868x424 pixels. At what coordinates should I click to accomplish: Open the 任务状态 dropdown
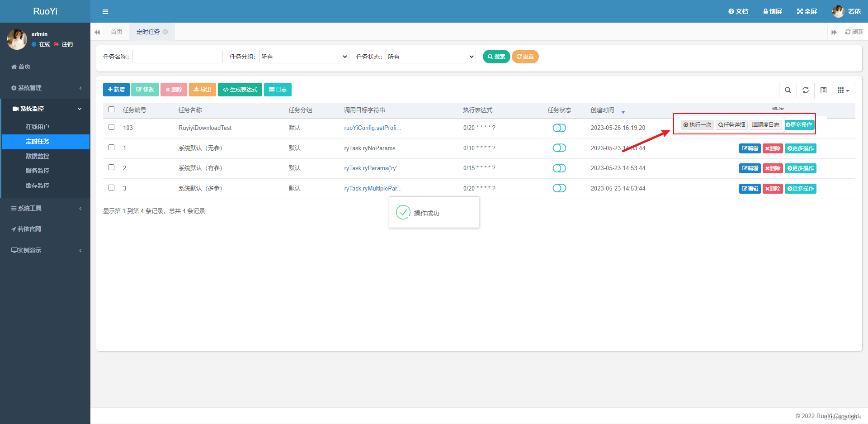[x=431, y=57]
